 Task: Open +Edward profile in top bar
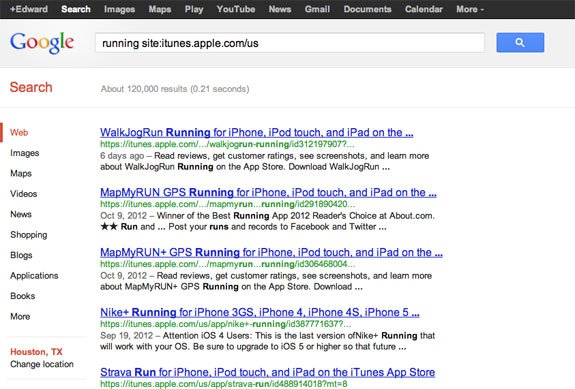point(29,9)
